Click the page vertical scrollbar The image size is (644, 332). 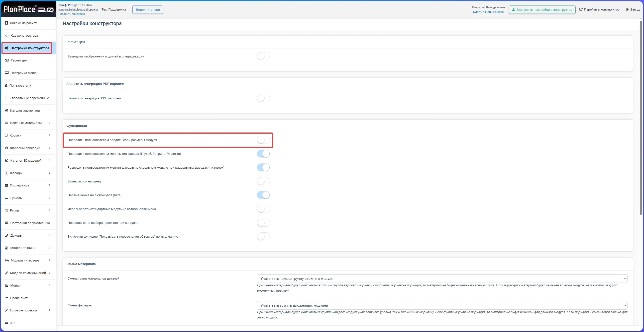641,118
